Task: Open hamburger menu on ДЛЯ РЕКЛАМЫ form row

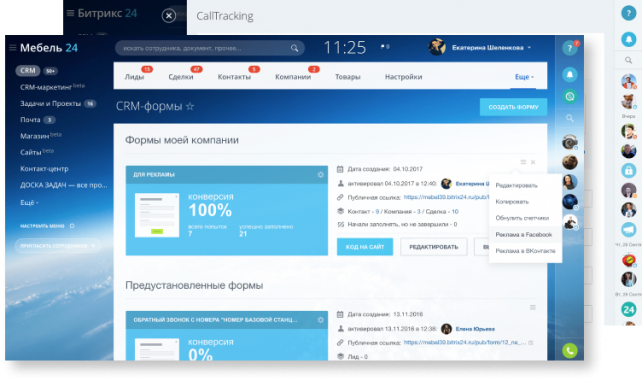Action: click(523, 162)
